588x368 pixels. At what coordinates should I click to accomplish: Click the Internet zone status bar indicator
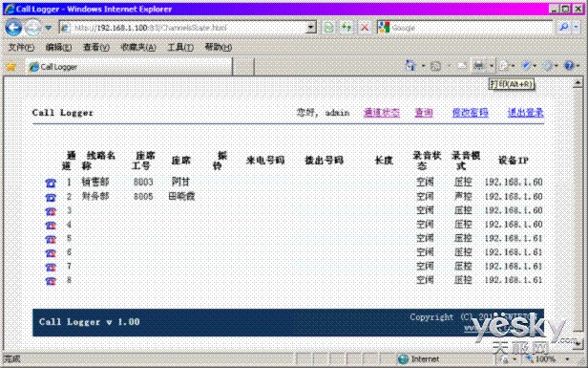coord(419,359)
